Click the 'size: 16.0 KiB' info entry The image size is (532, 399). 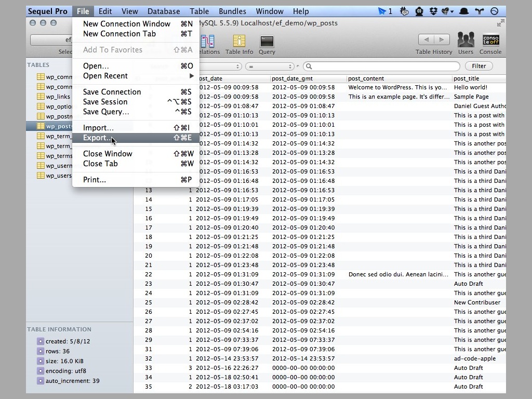(64, 361)
